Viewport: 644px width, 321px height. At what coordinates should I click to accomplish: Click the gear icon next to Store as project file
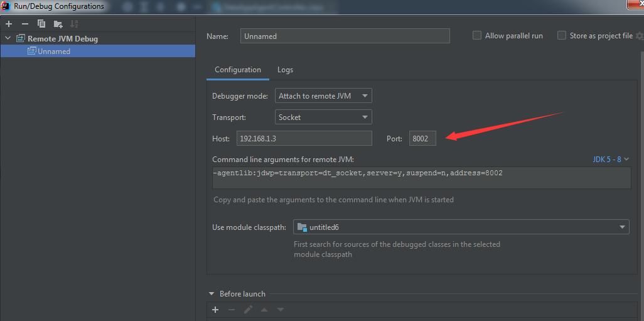click(x=640, y=36)
